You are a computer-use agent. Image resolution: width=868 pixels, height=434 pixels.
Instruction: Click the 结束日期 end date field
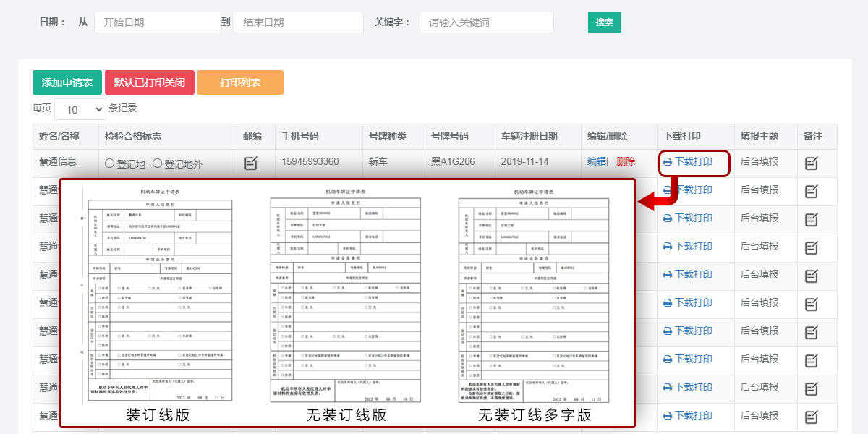coord(298,22)
